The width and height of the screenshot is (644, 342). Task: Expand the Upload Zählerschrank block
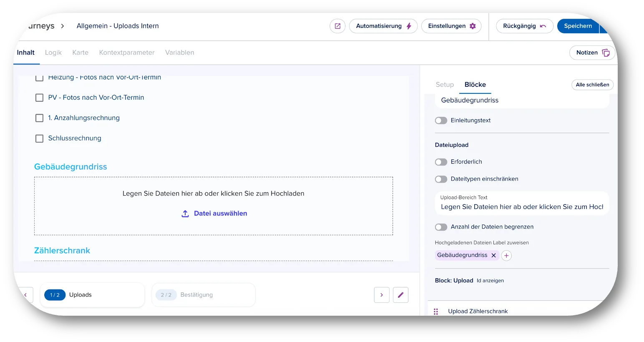[478, 312]
